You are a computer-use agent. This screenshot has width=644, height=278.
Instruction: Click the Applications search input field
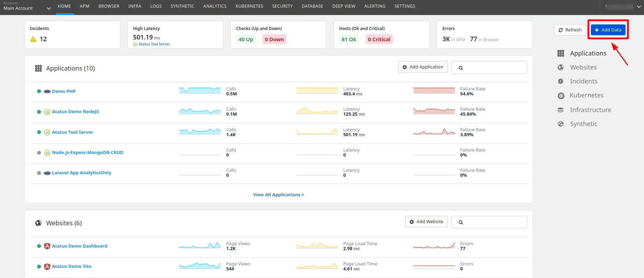(489, 67)
